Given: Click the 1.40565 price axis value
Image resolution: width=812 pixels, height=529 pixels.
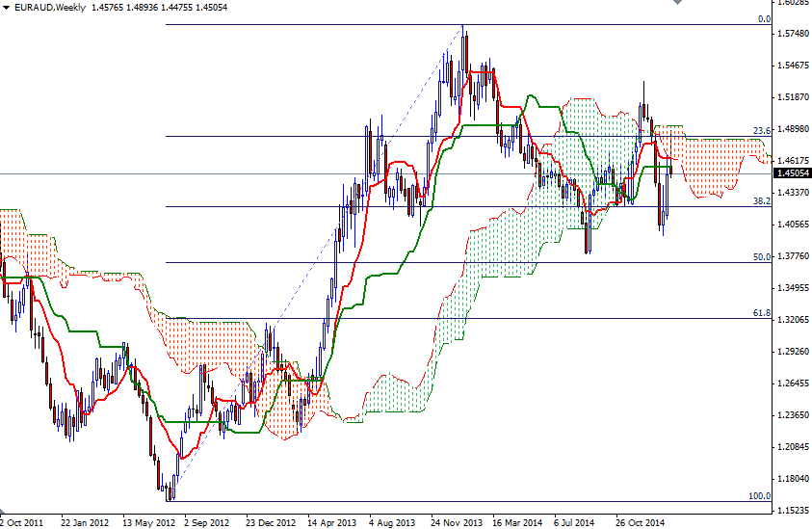Looking at the screenshot, I should [793, 224].
